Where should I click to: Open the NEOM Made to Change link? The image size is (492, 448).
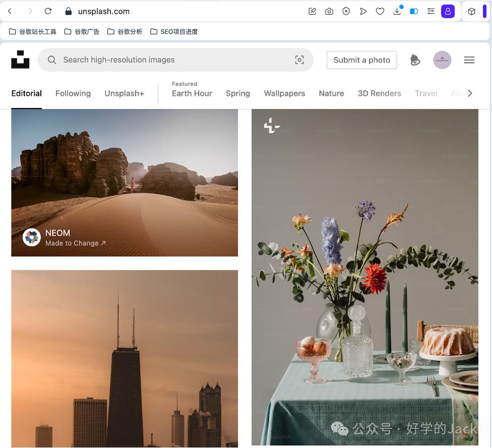click(x=75, y=243)
